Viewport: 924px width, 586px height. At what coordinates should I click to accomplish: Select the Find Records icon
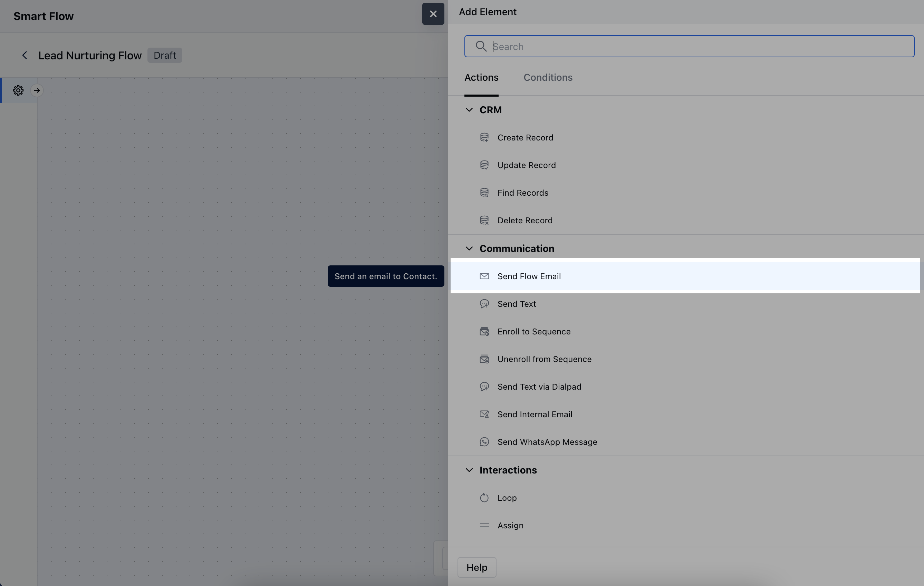484,193
